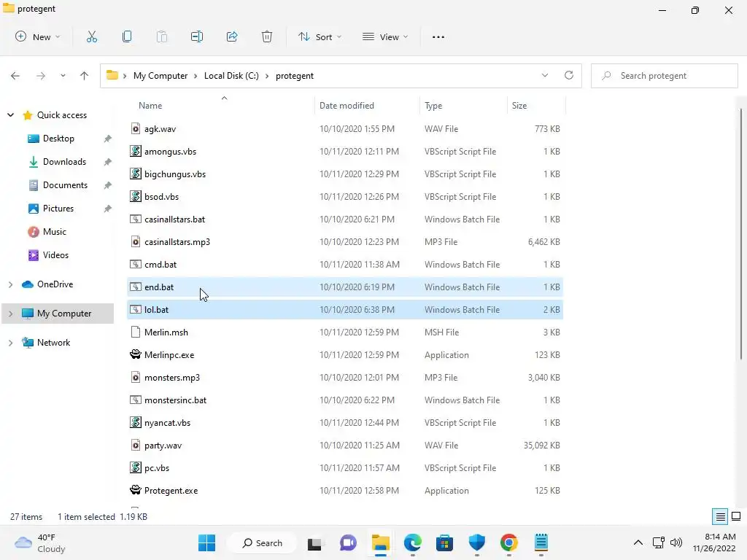Open the View dropdown
Screen dimensions: 747x560
(385, 36)
